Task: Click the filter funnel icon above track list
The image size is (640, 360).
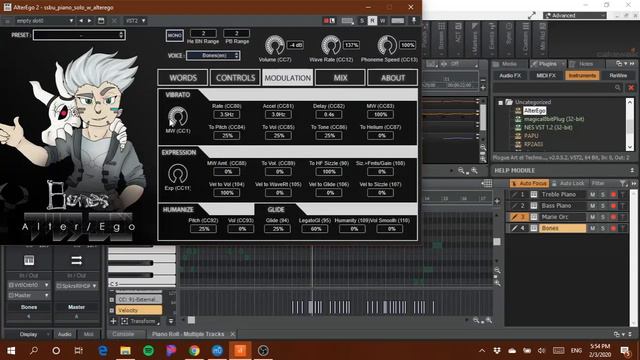Action: [622, 184]
